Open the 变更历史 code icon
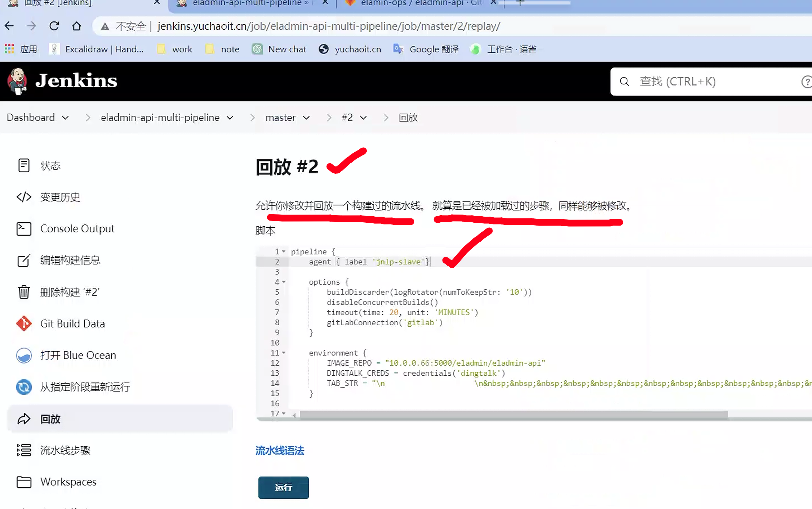Image resolution: width=812 pixels, height=509 pixels. 24,197
